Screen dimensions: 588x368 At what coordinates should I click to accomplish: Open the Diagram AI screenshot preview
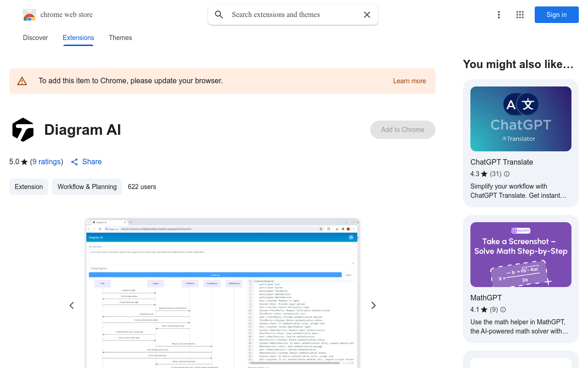[222, 293]
